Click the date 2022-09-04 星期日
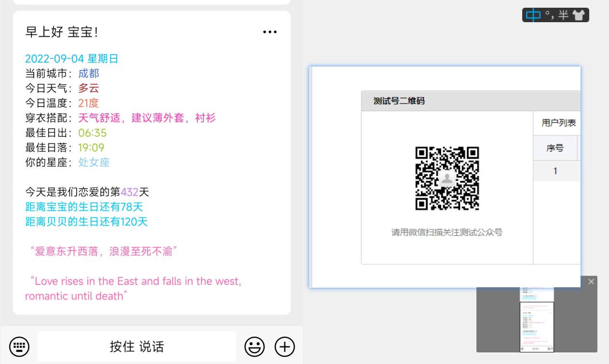The width and height of the screenshot is (609, 364). (72, 59)
